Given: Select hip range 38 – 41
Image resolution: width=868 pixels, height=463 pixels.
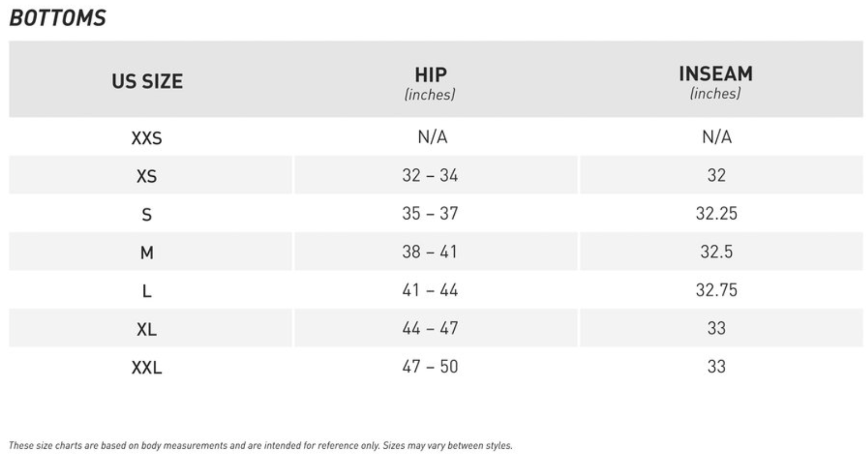Looking at the screenshot, I should tap(430, 252).
